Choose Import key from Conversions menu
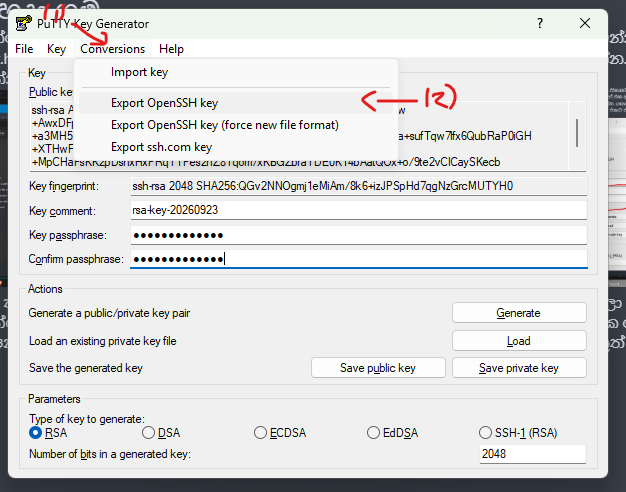The image size is (626, 492). (236, 72)
